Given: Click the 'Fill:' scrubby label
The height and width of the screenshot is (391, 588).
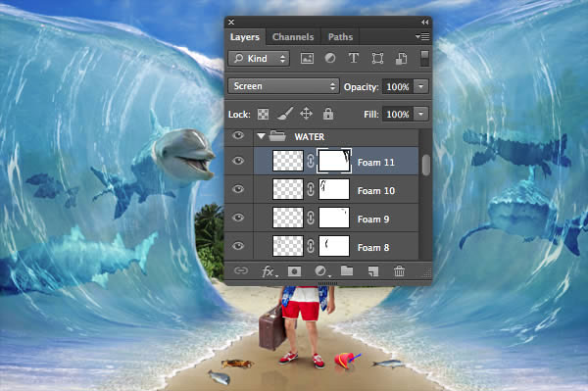Looking at the screenshot, I should [371, 115].
